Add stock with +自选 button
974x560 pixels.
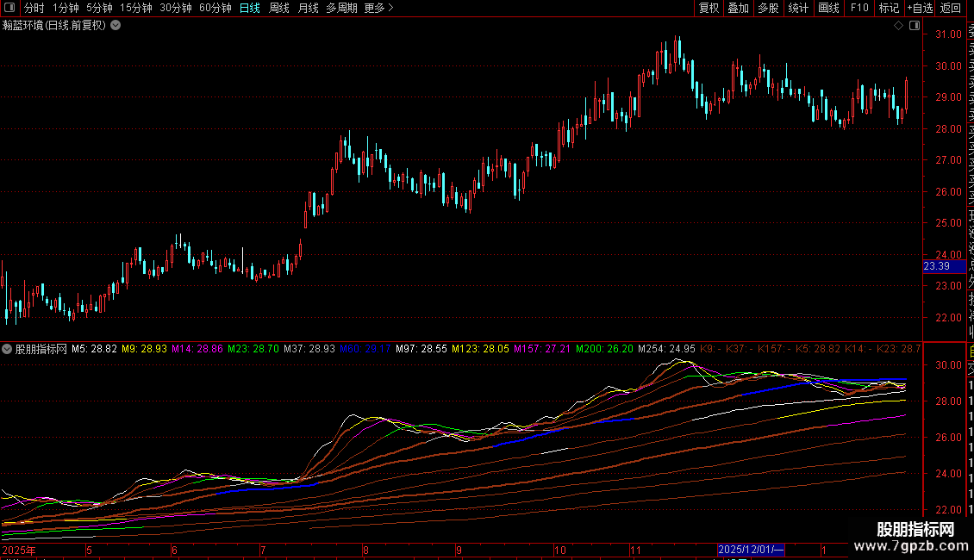pyautogui.click(x=920, y=8)
